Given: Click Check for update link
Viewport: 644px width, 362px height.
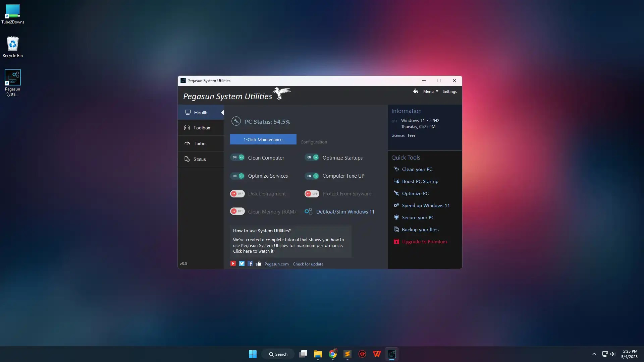Looking at the screenshot, I should coord(308,264).
